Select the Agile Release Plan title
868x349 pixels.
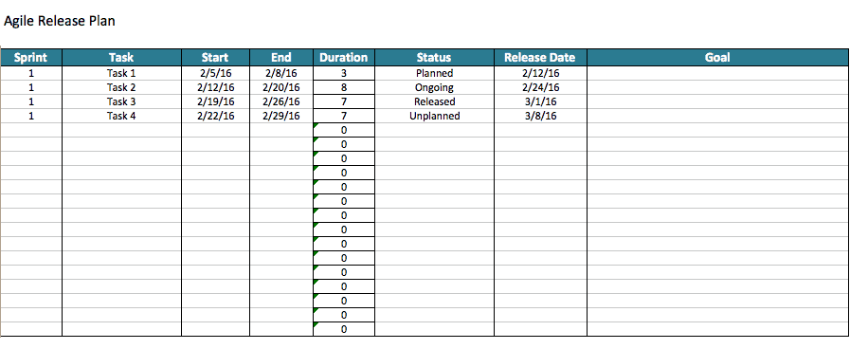click(x=60, y=22)
